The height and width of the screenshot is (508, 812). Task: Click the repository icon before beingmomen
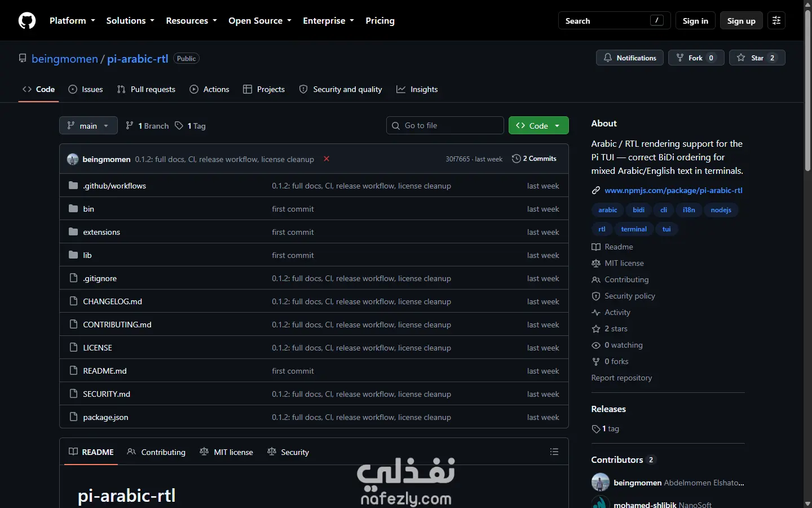(x=23, y=59)
